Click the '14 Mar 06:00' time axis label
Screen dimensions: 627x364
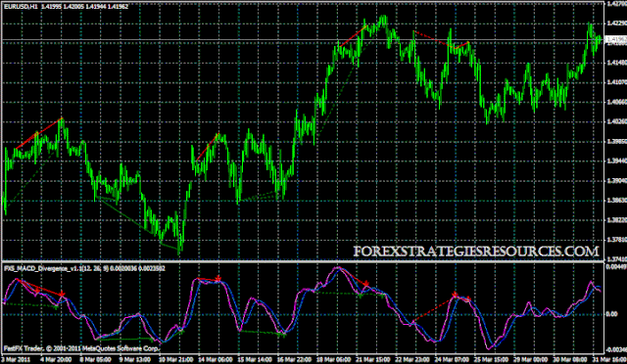point(215,359)
